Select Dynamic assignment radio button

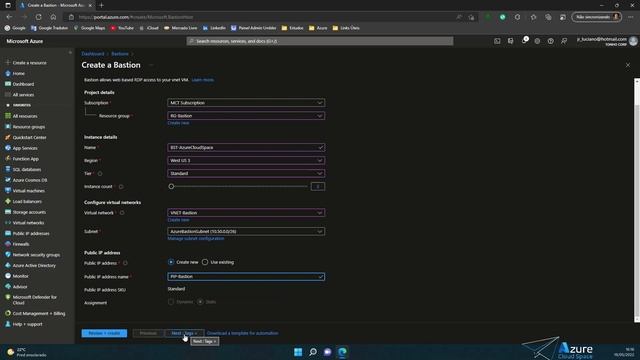pyautogui.click(x=171, y=302)
